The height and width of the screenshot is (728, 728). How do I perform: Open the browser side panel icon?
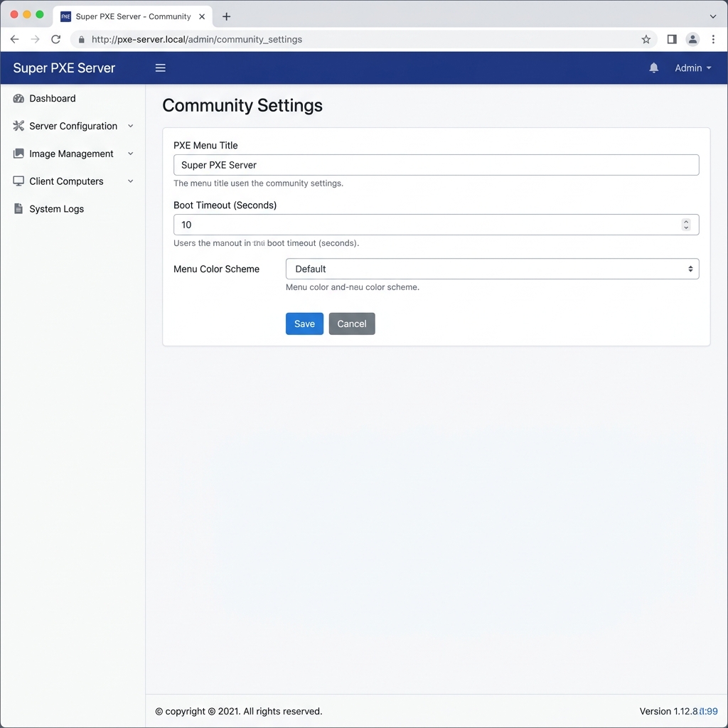672,40
